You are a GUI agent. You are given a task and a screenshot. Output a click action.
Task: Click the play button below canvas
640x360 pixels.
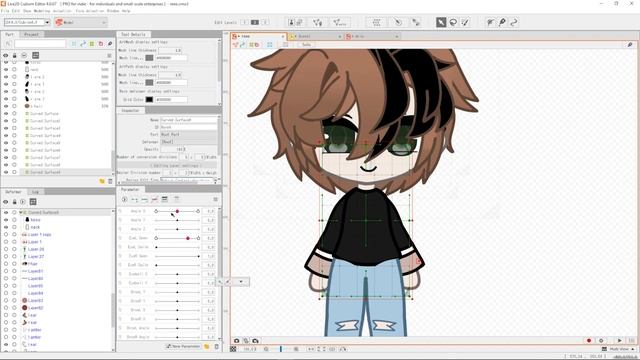pyautogui.click(x=620, y=340)
